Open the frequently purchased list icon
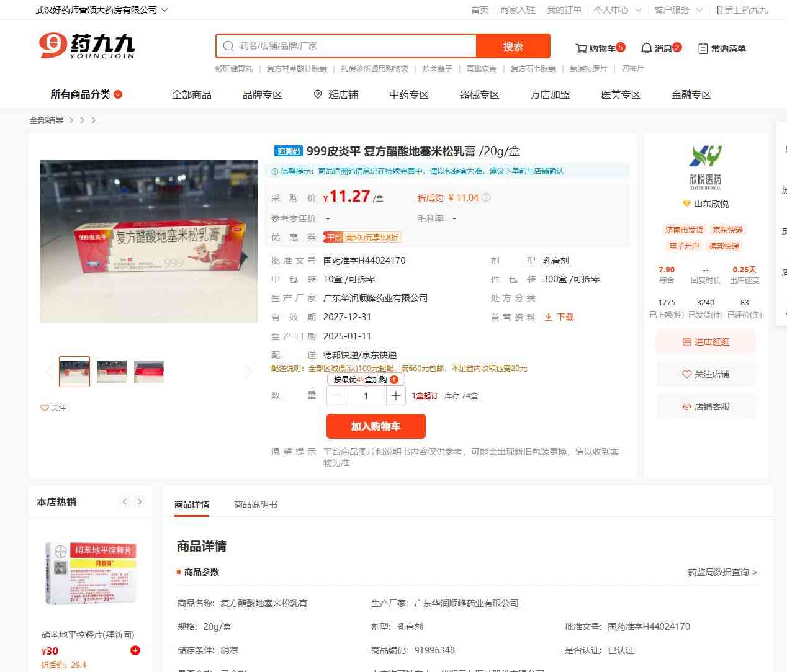Viewport: 787px width, 672px height. (703, 48)
